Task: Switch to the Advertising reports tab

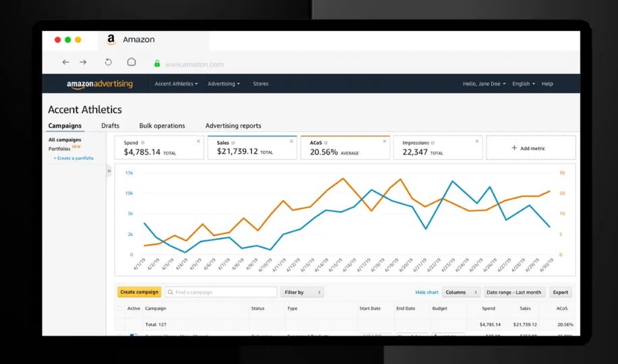Action: coord(233,126)
